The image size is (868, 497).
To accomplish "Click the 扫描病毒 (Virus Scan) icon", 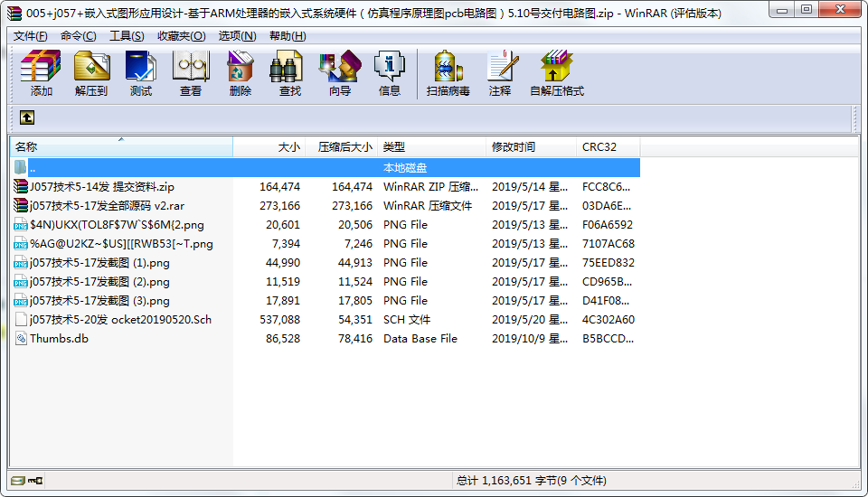I will point(448,72).
